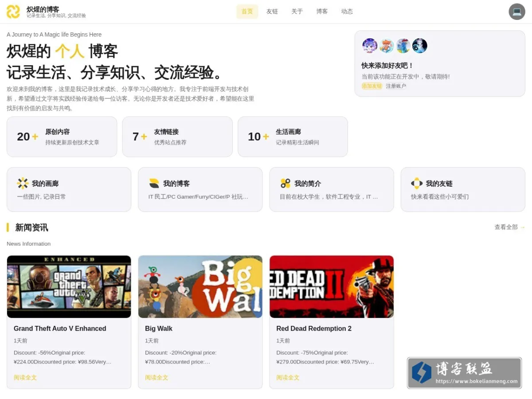532x399 pixels.
Task: Open the 我的画廊 card title
Action: pyautogui.click(x=45, y=184)
